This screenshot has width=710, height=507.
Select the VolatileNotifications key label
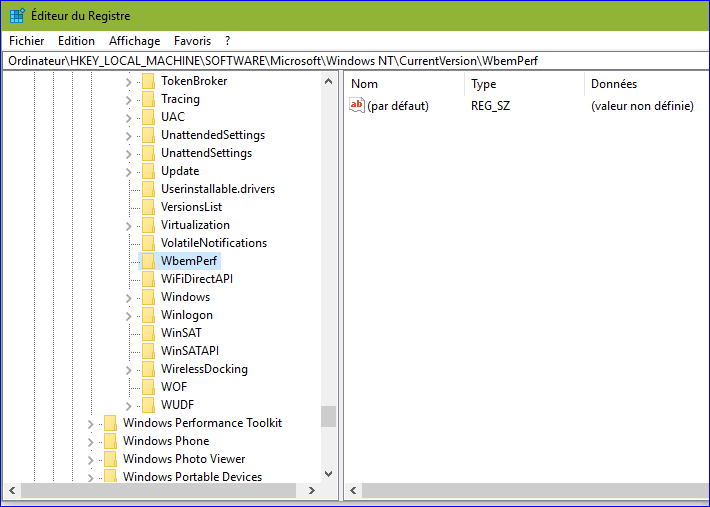[x=214, y=243]
